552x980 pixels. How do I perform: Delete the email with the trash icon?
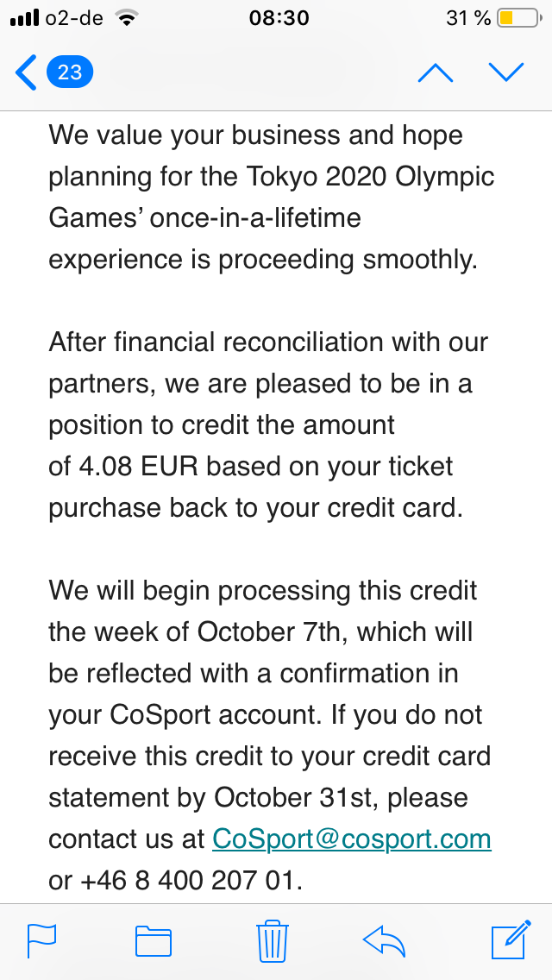273,940
